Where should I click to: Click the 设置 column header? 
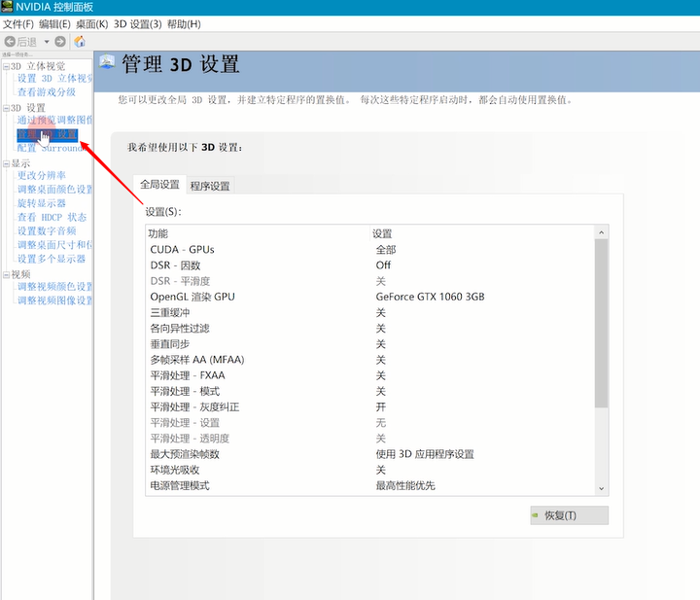(483, 233)
